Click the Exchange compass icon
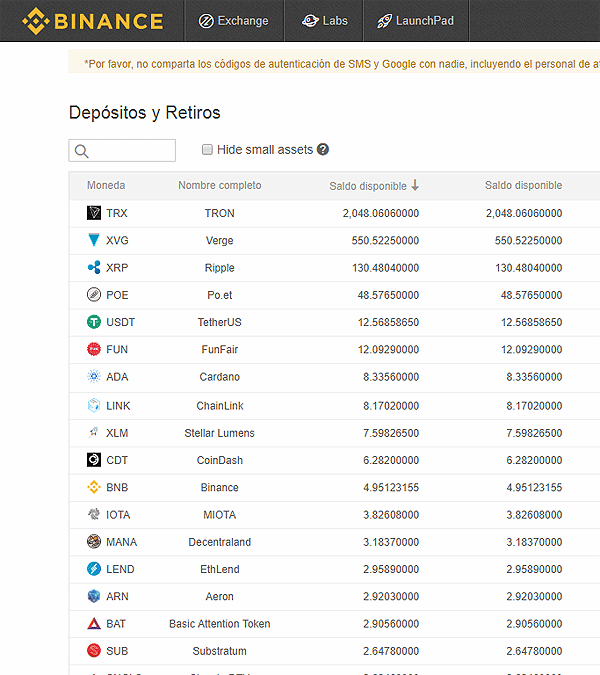This screenshot has width=600, height=675. coord(206,21)
